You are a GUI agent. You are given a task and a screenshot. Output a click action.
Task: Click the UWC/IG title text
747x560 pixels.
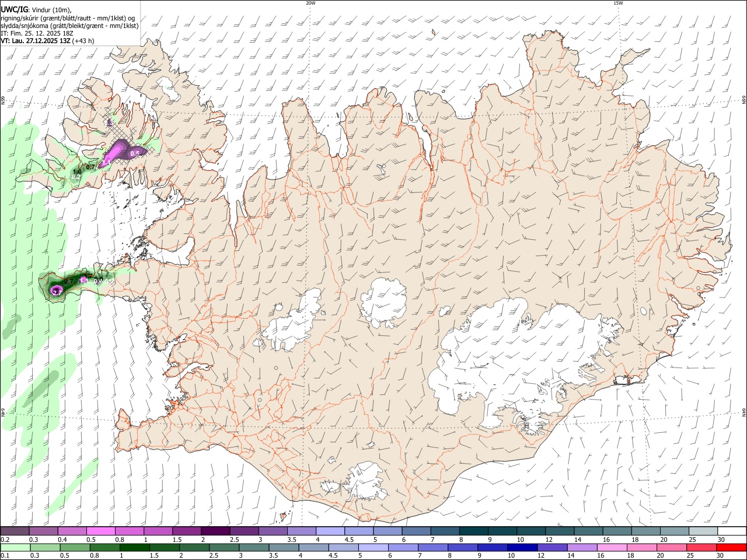tap(14, 9)
